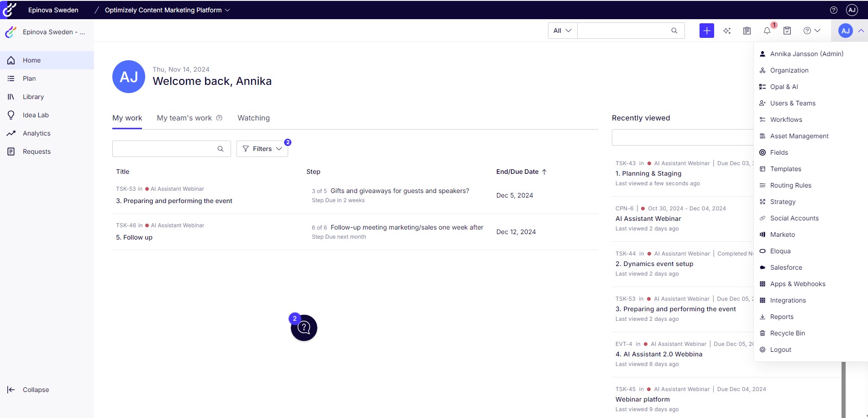868x418 pixels.
Task: Click the info icon beside My team's work
Action: pyautogui.click(x=219, y=118)
